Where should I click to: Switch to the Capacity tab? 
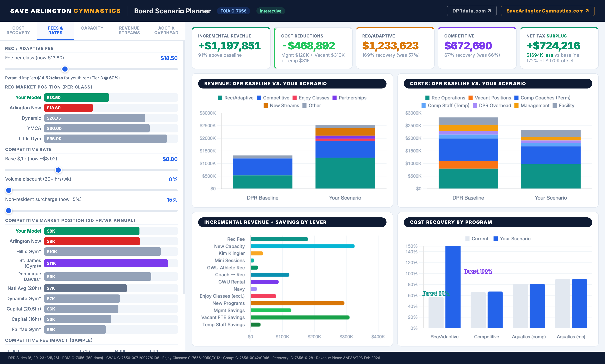(x=92, y=28)
